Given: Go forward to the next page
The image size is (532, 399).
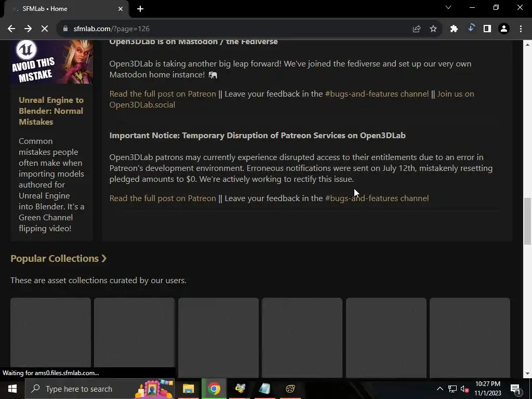Looking at the screenshot, I should tap(28, 29).
